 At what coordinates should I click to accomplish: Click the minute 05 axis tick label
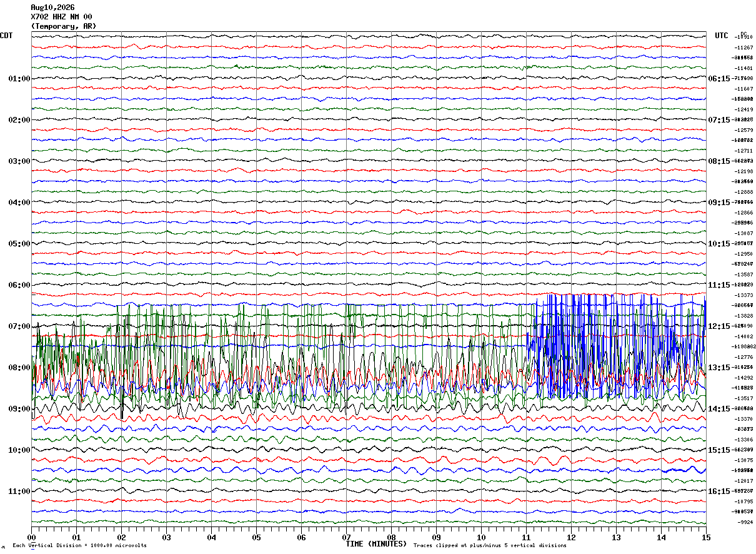256,537
